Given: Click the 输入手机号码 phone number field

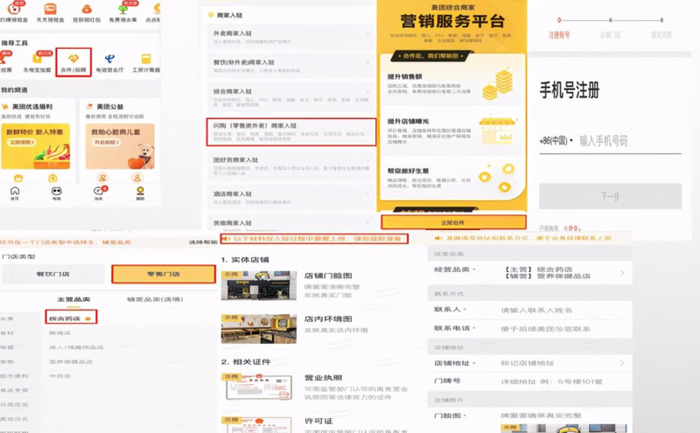Looking at the screenshot, I should 629,141.
